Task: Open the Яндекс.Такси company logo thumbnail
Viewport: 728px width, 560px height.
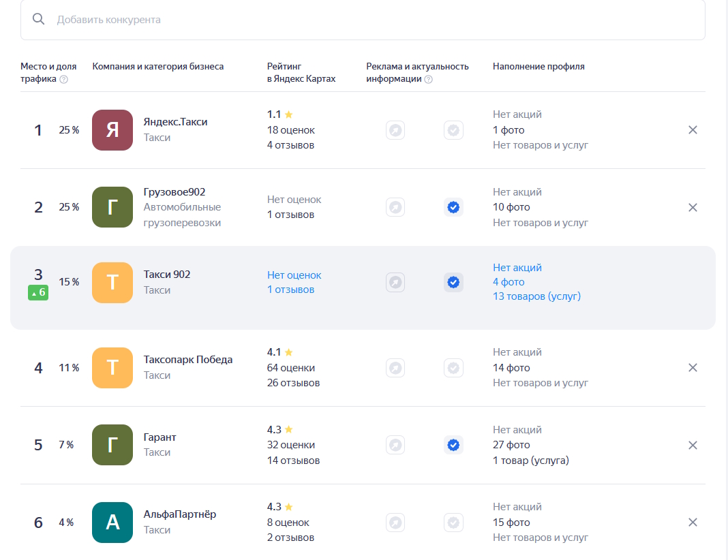Action: pyautogui.click(x=112, y=130)
